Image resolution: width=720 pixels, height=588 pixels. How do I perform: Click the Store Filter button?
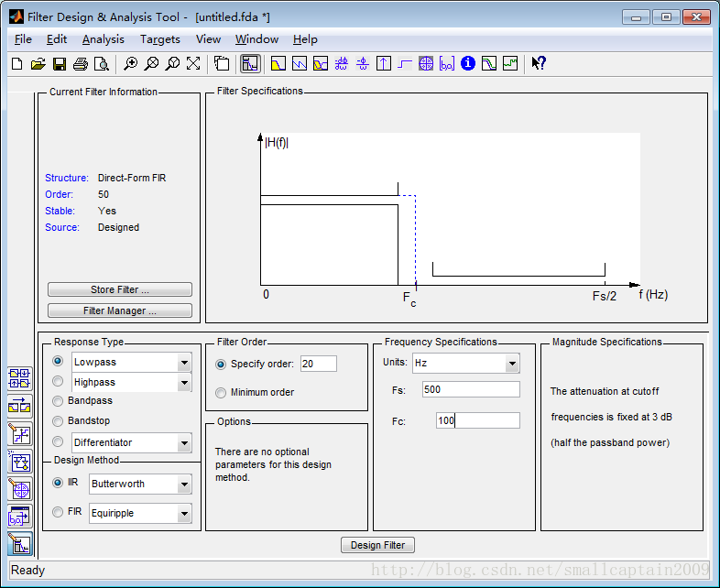coord(120,289)
